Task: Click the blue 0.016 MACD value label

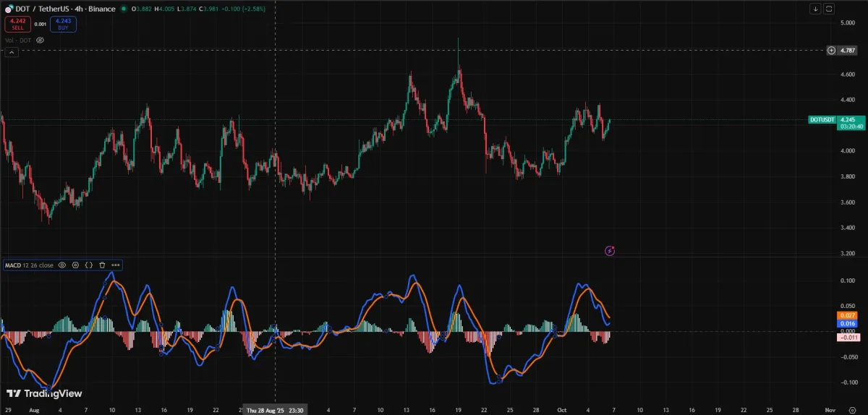Action: (x=848, y=324)
